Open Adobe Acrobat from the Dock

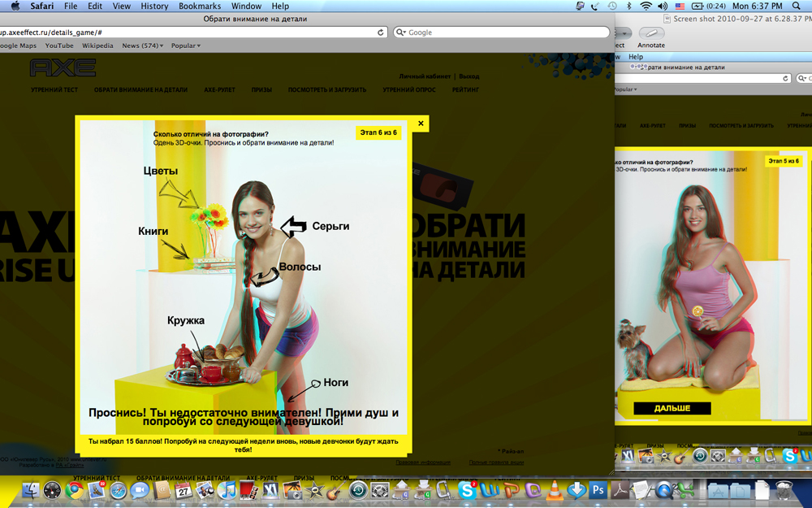pos(620,490)
